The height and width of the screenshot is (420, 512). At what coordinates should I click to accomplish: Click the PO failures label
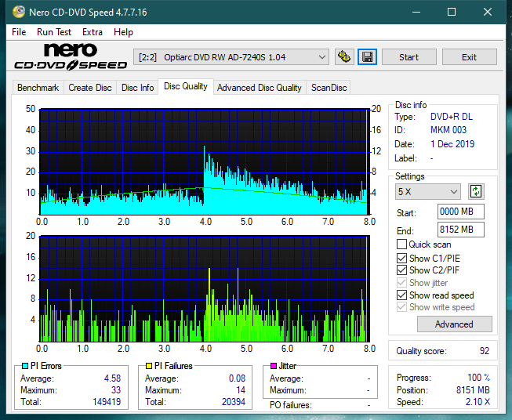tap(291, 405)
